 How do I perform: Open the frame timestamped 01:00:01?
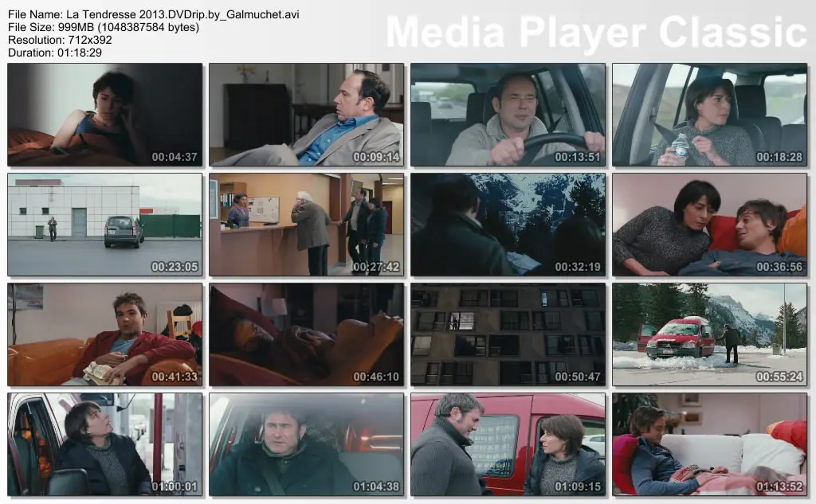click(104, 444)
